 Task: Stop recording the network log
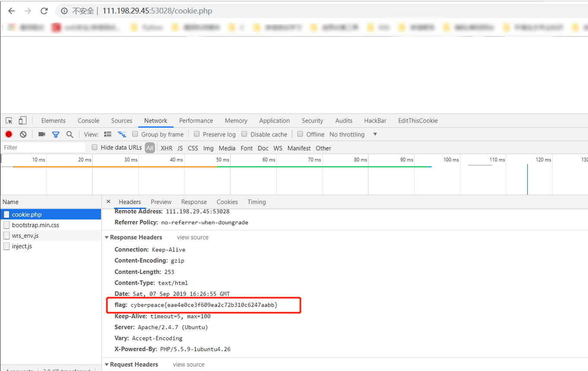click(9, 134)
